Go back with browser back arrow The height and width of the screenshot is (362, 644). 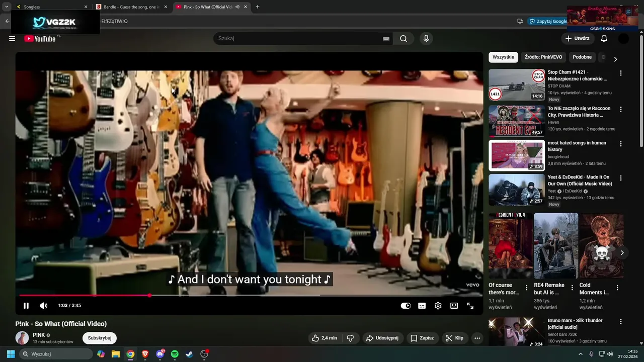(7, 21)
